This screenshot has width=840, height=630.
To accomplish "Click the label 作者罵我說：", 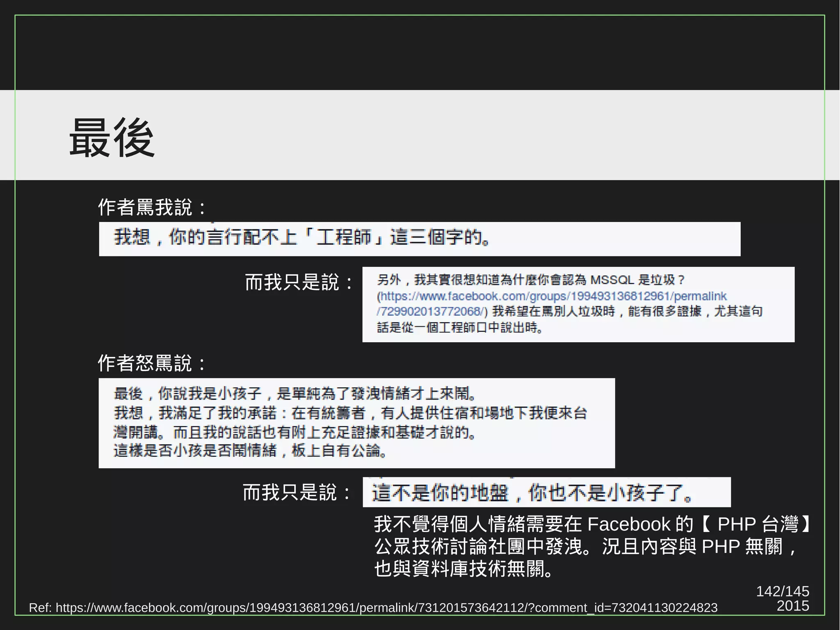I will (x=152, y=207).
